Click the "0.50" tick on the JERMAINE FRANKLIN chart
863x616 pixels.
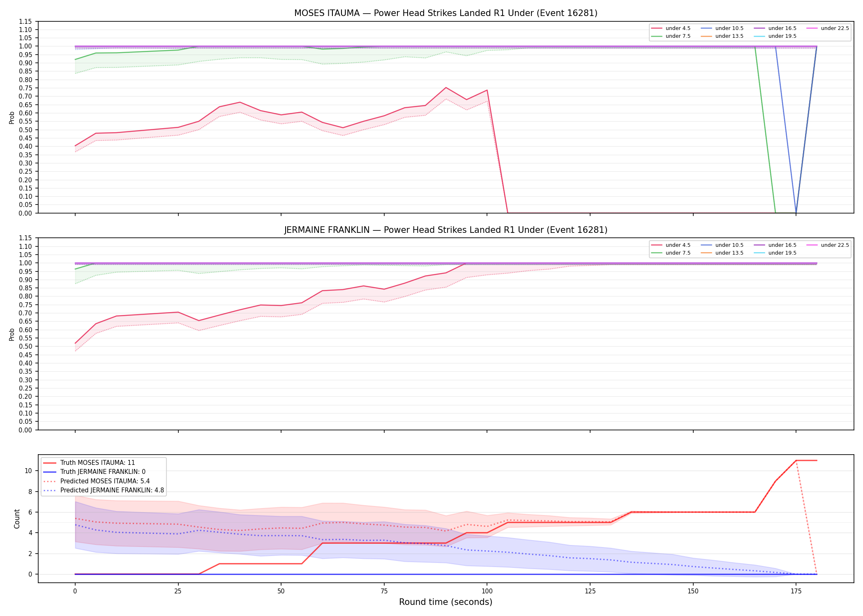point(25,347)
